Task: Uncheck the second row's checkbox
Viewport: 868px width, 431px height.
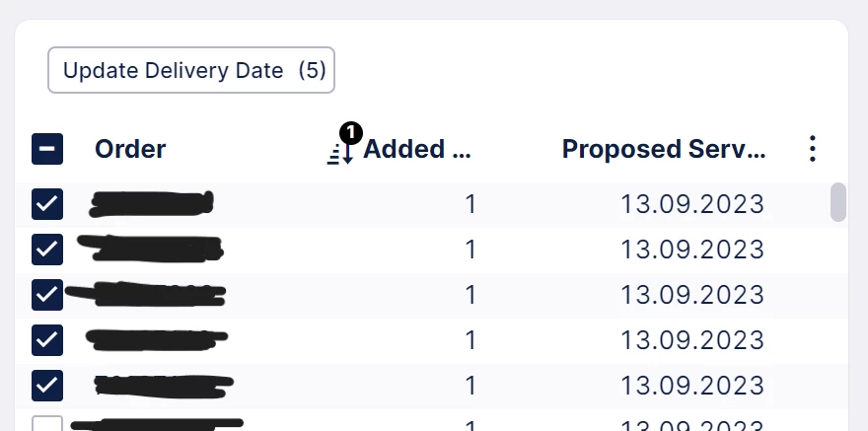Action: (47, 249)
